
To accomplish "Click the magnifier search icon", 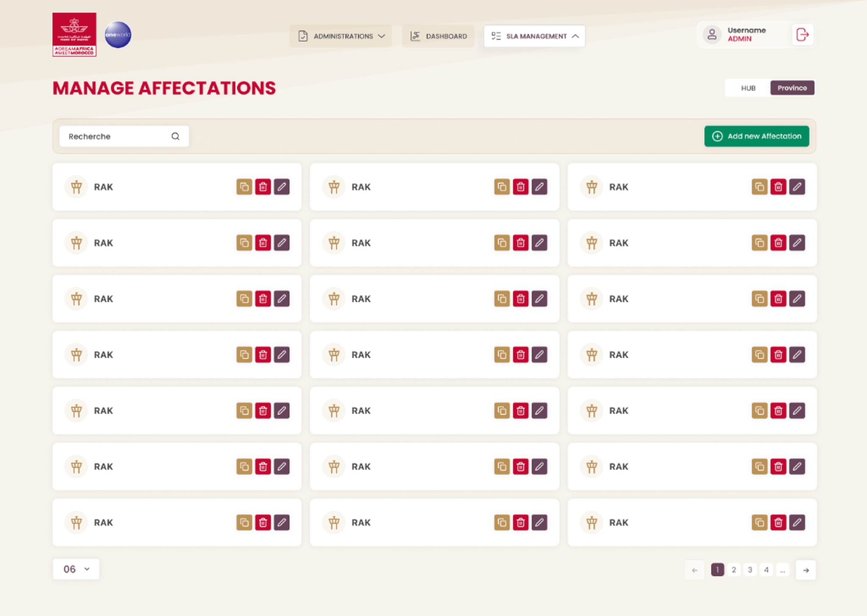I will 175,136.
